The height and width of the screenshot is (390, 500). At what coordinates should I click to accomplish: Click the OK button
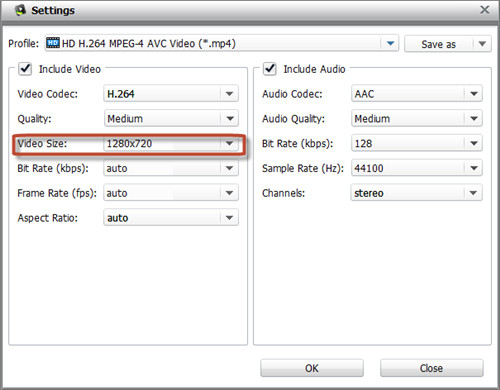[312, 368]
